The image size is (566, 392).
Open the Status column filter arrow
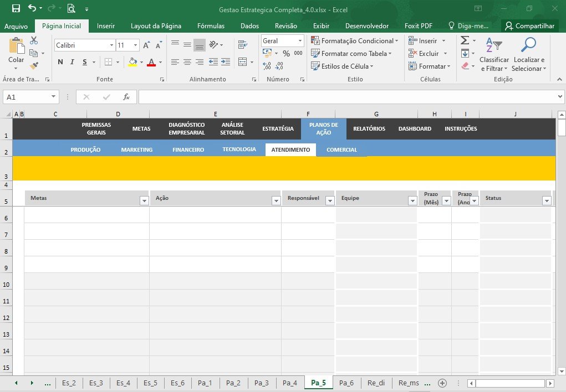coord(547,201)
